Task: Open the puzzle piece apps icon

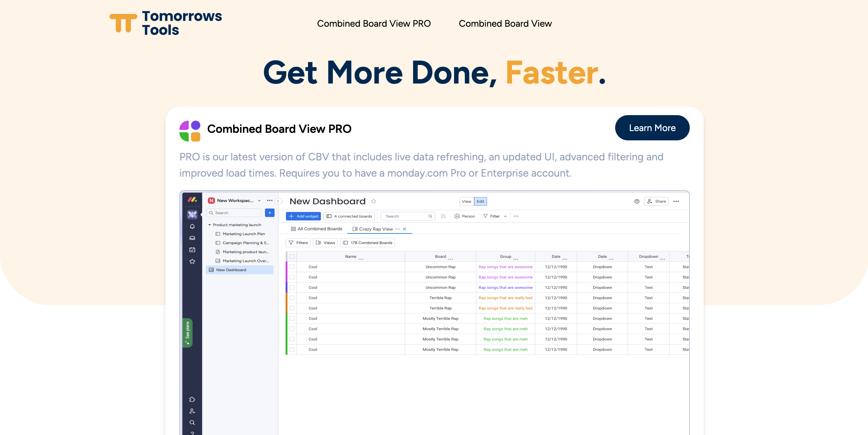Action: tap(192, 399)
